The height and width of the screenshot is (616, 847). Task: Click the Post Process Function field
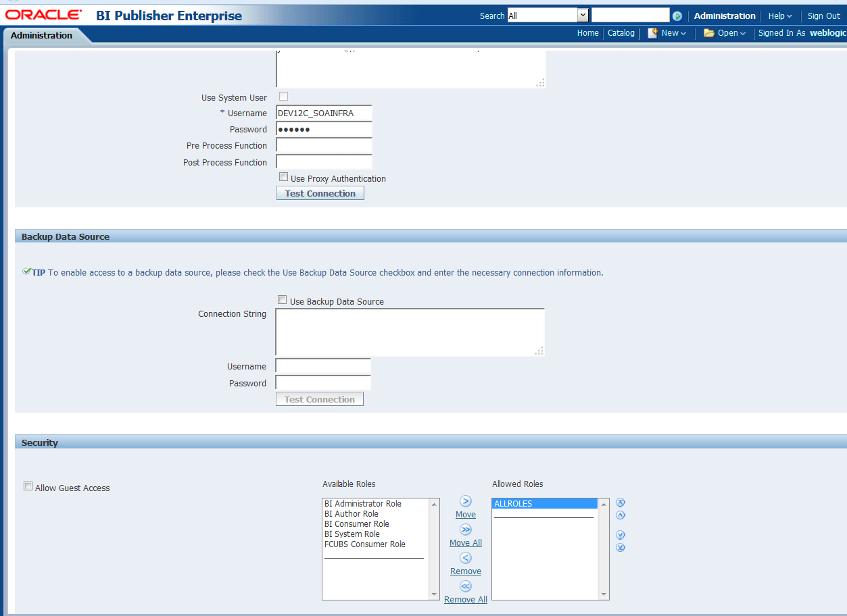pyautogui.click(x=324, y=162)
